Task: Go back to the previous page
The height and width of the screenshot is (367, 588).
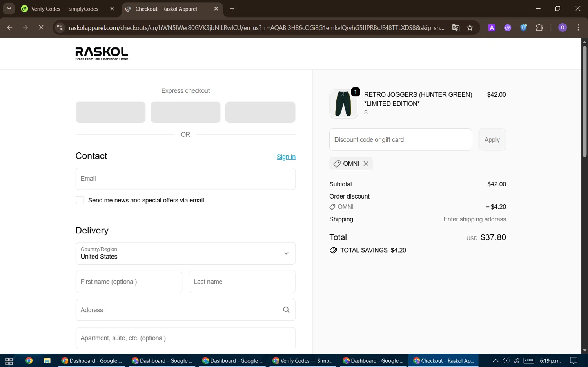Action: (x=10, y=27)
